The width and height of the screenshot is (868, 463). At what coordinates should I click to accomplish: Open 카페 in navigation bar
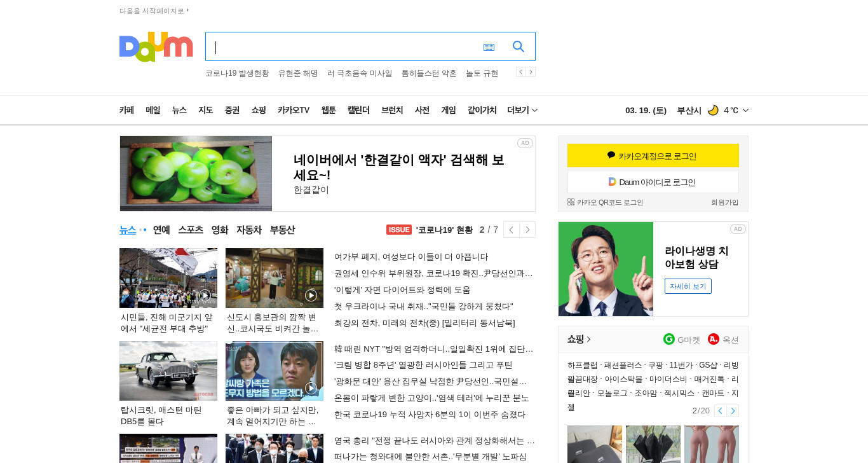pos(126,110)
